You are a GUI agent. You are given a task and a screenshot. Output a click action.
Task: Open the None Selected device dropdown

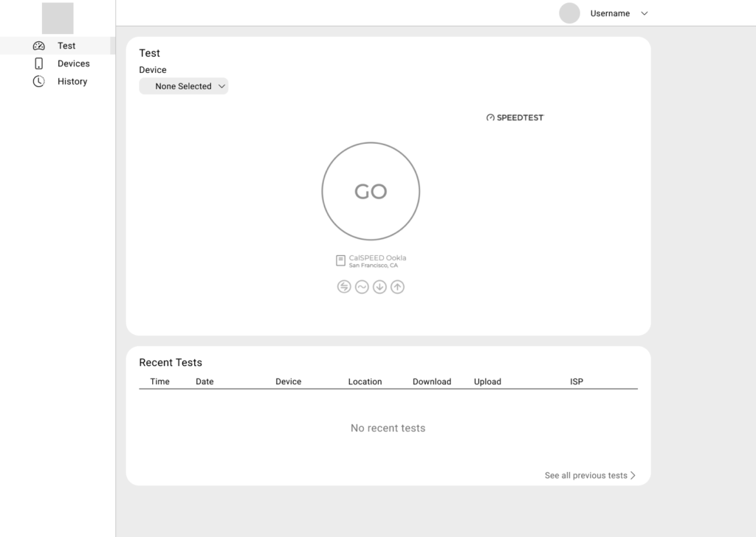pyautogui.click(x=184, y=86)
